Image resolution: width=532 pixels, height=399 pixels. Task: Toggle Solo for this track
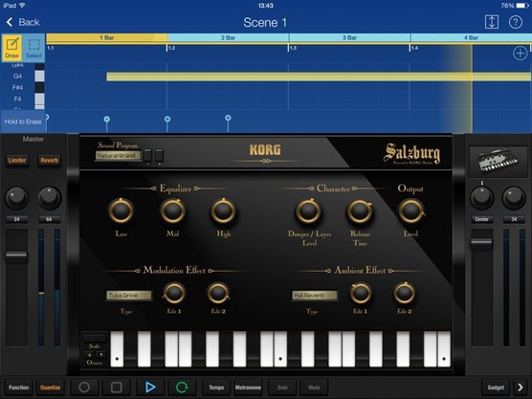pyautogui.click(x=282, y=388)
